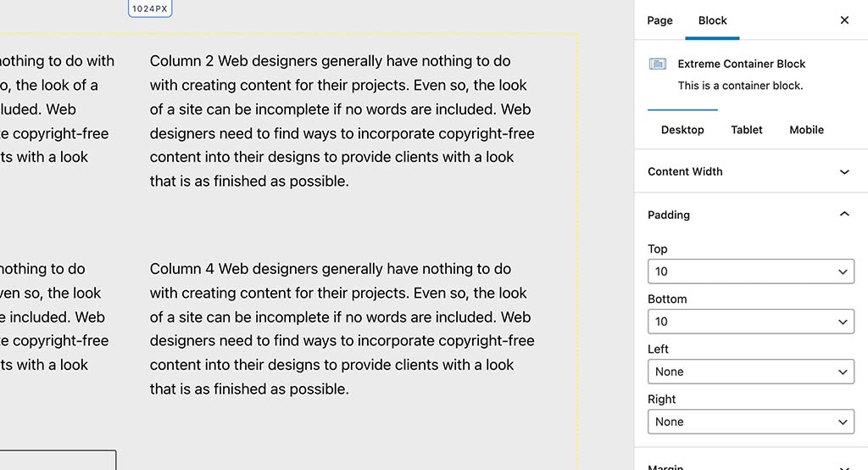Click the Padding collapse chevron icon
The height and width of the screenshot is (470, 868).
[x=844, y=214]
